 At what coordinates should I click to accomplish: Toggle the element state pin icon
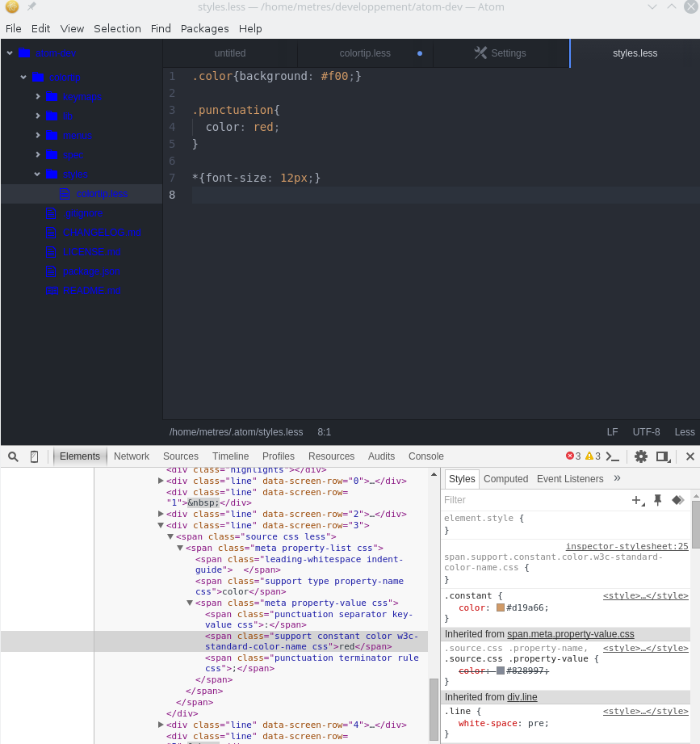click(x=658, y=500)
